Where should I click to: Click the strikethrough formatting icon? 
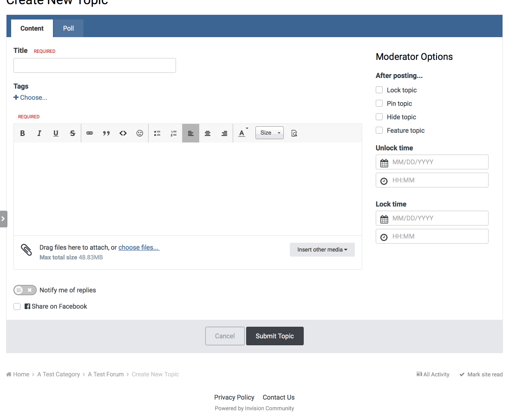click(x=72, y=133)
